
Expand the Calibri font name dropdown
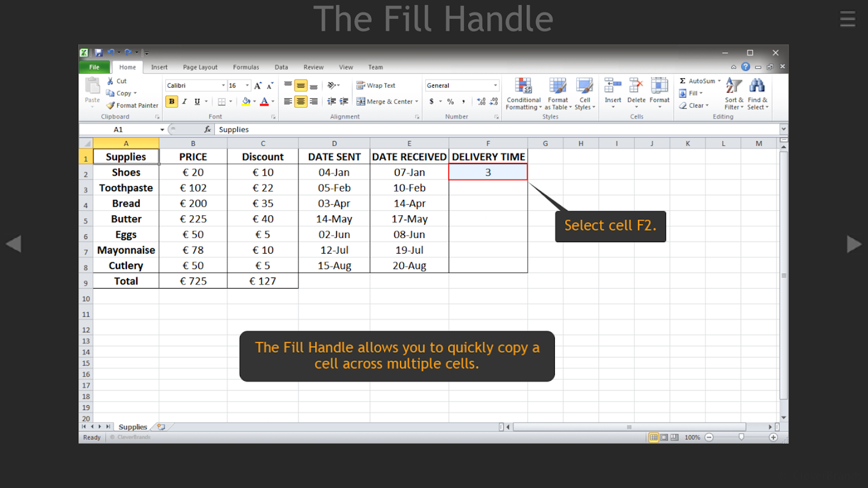click(223, 86)
